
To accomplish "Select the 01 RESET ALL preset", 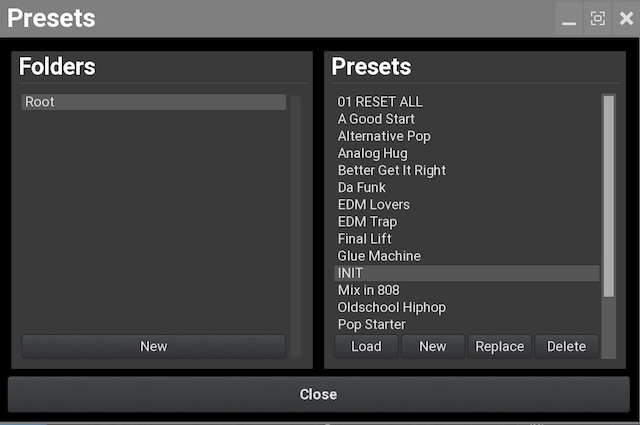I will pos(380,102).
